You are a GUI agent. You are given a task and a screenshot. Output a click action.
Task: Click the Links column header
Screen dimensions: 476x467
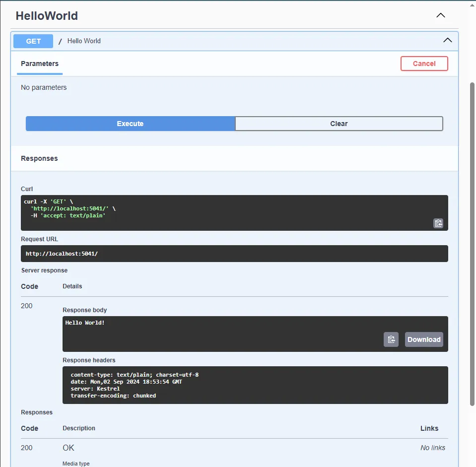click(x=429, y=428)
